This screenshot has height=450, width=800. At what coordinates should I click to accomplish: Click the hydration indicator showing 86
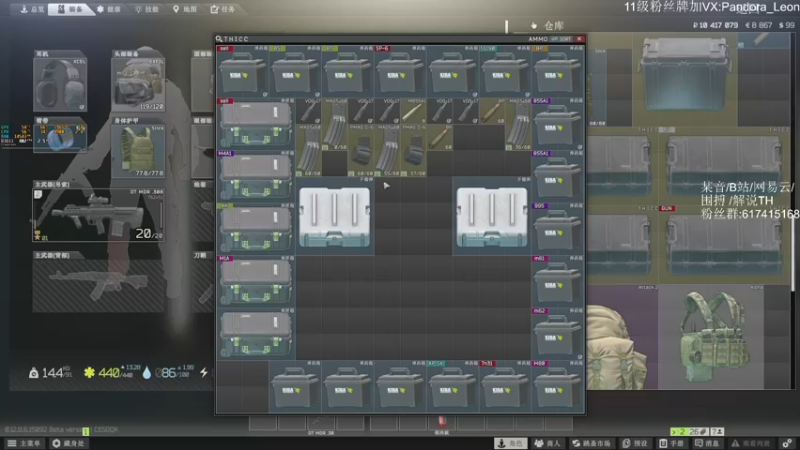pos(168,373)
